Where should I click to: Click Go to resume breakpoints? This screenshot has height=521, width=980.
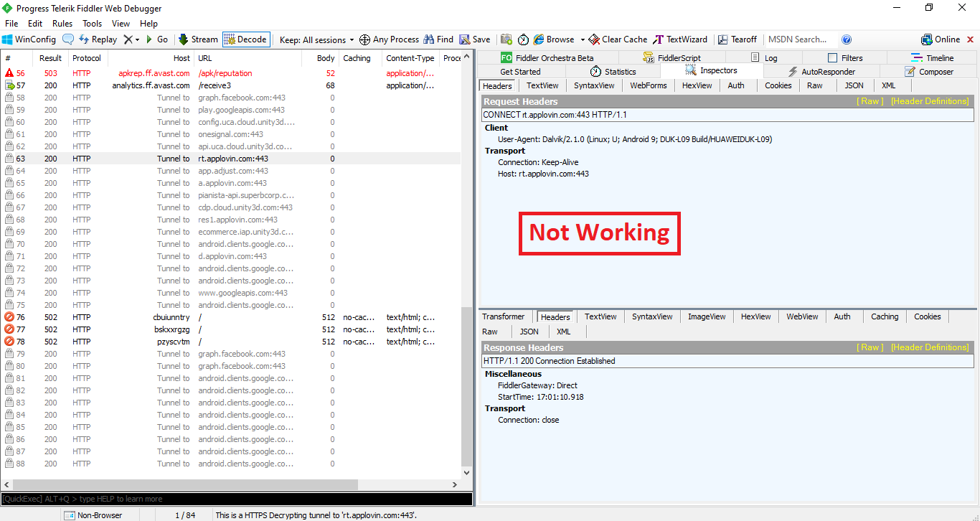(156, 39)
